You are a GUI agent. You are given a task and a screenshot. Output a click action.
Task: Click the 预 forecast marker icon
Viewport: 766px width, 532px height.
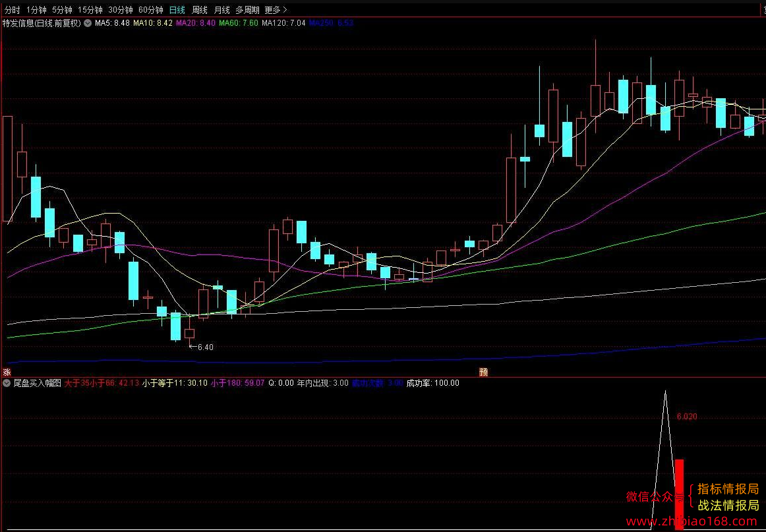coord(484,372)
